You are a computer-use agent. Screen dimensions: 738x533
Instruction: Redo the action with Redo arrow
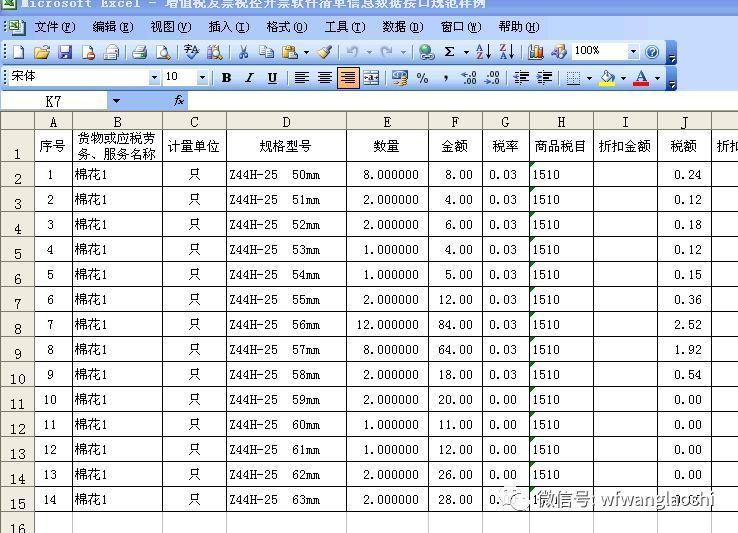(x=387, y=52)
